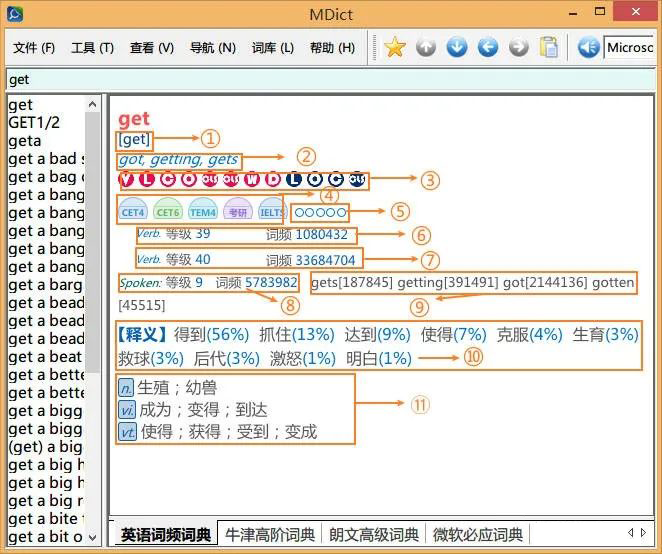Click the red V dictionary badge
Screen dimensions: 662x554
tap(126, 179)
